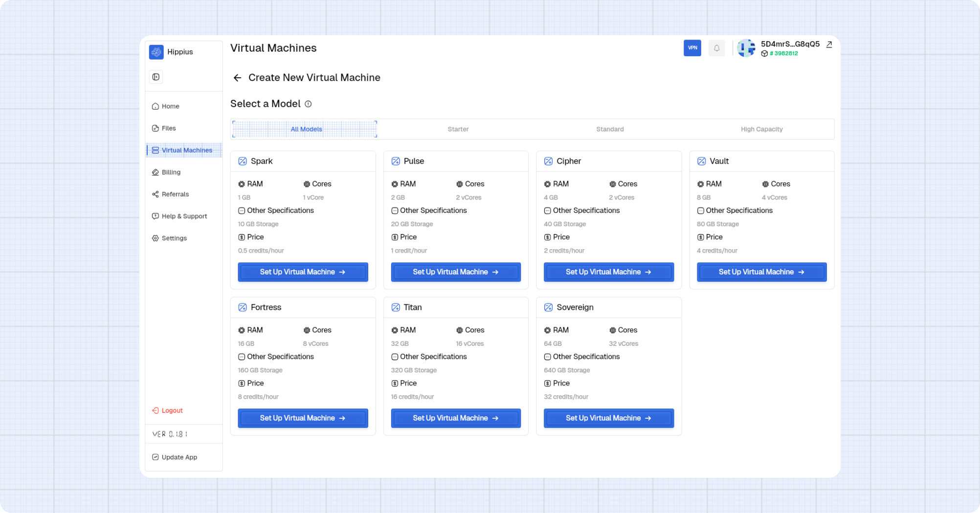Click the wallet address 5D4mrS...G8qQ5
Viewport: 980px width, 513px height.
click(x=790, y=44)
